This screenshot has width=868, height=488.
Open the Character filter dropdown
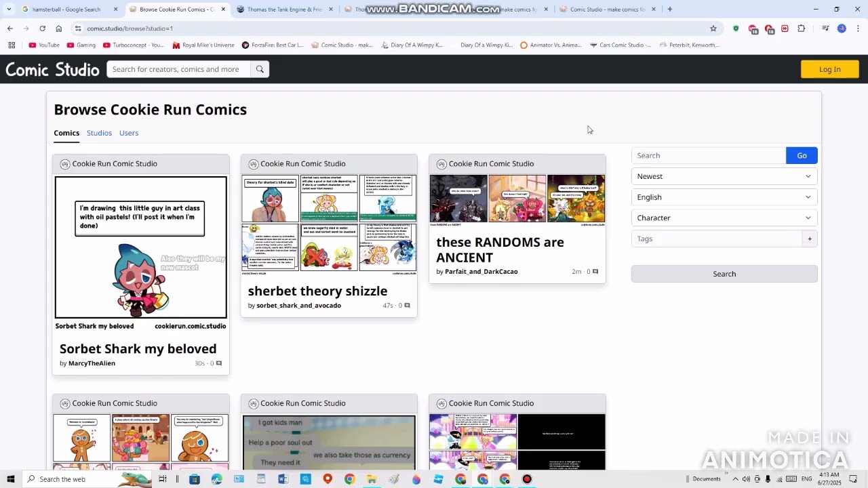click(724, 218)
